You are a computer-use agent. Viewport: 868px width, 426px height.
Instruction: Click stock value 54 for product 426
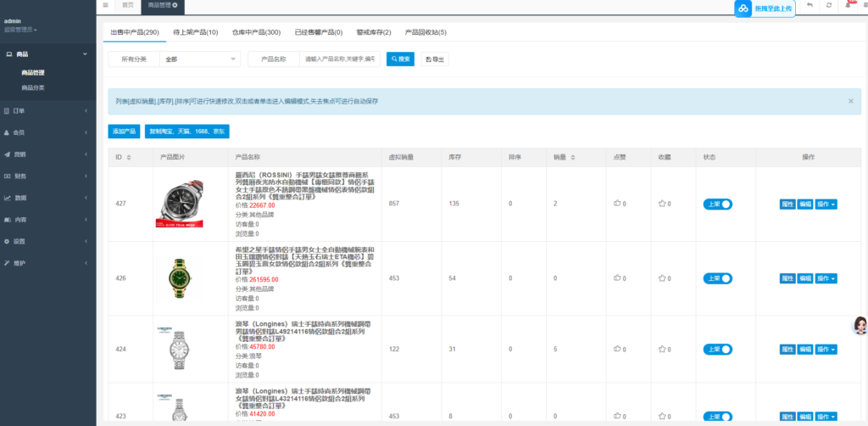tap(453, 278)
